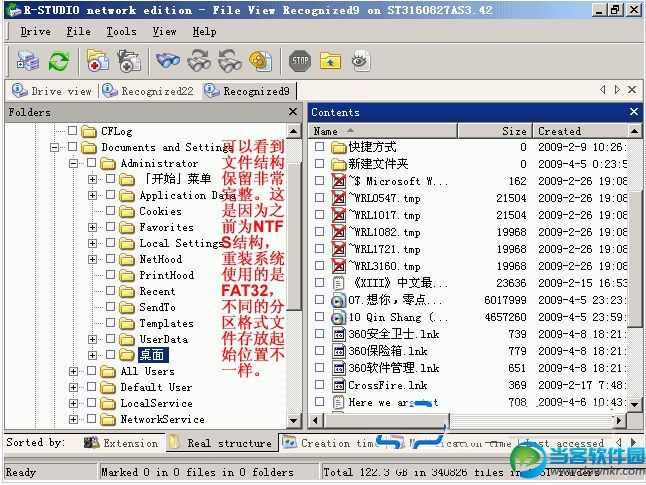Check the Administrator folder checkbox
Viewport: 646px width, 485px height.
(x=92, y=163)
